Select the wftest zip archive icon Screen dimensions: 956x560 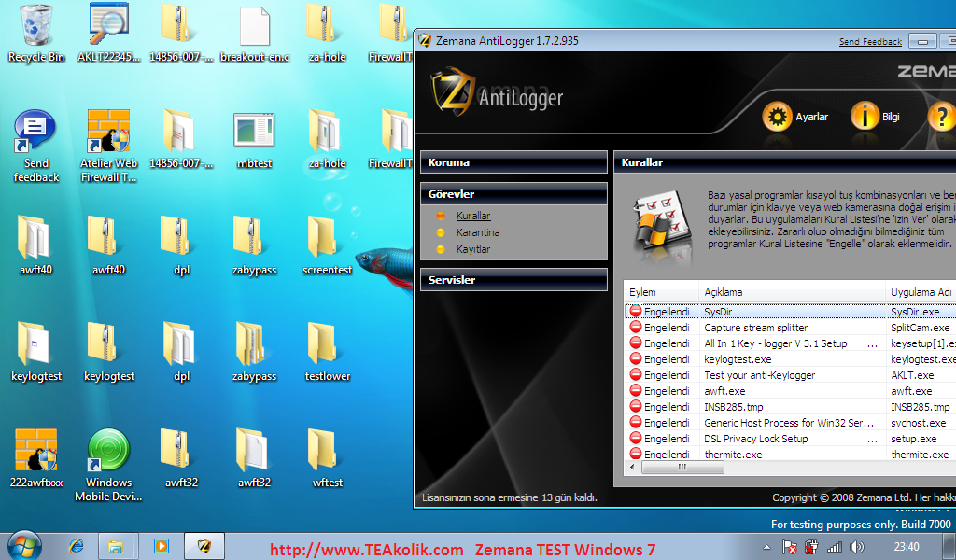pos(328,458)
